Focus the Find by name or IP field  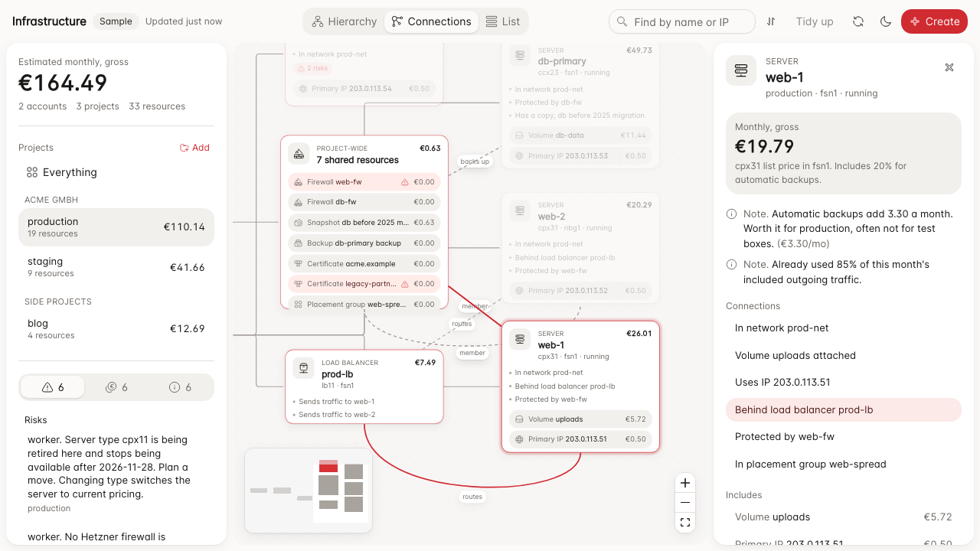pos(682,22)
